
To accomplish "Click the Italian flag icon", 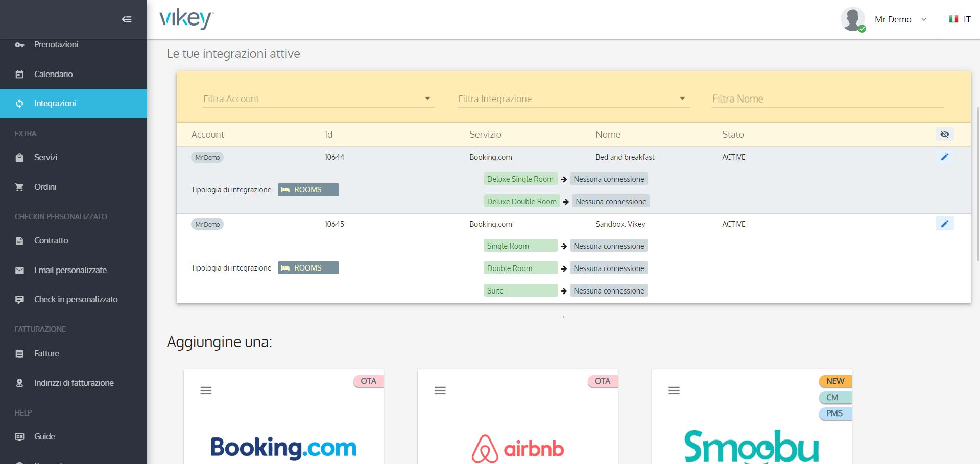I will point(953,19).
